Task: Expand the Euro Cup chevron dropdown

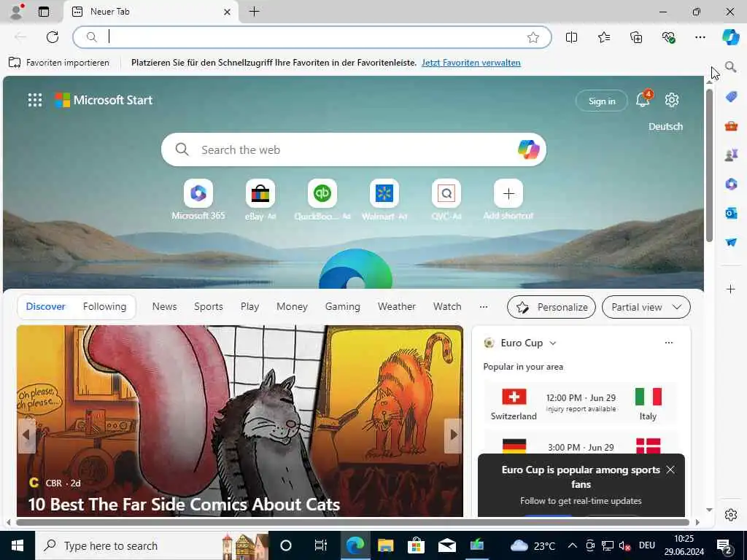Action: pyautogui.click(x=553, y=343)
